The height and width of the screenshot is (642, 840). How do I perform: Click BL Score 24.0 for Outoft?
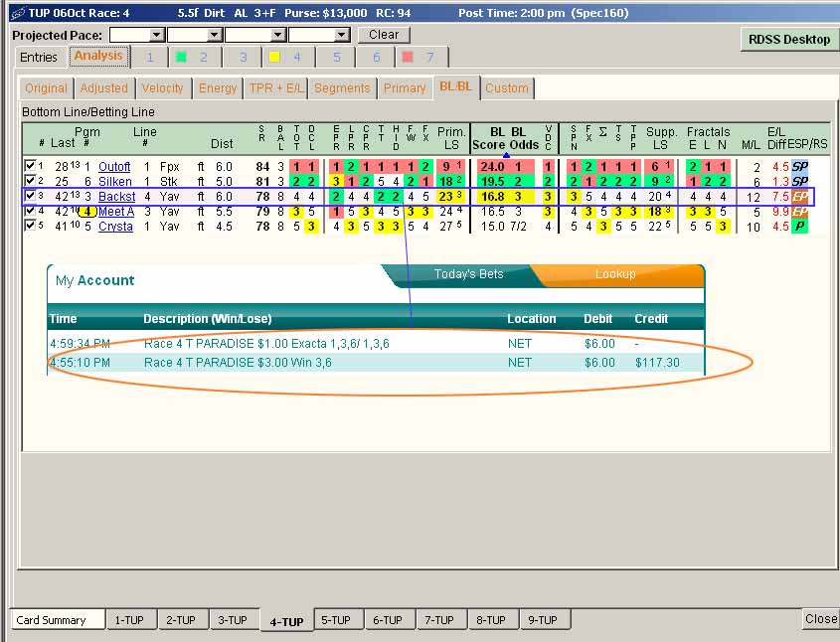click(492, 167)
